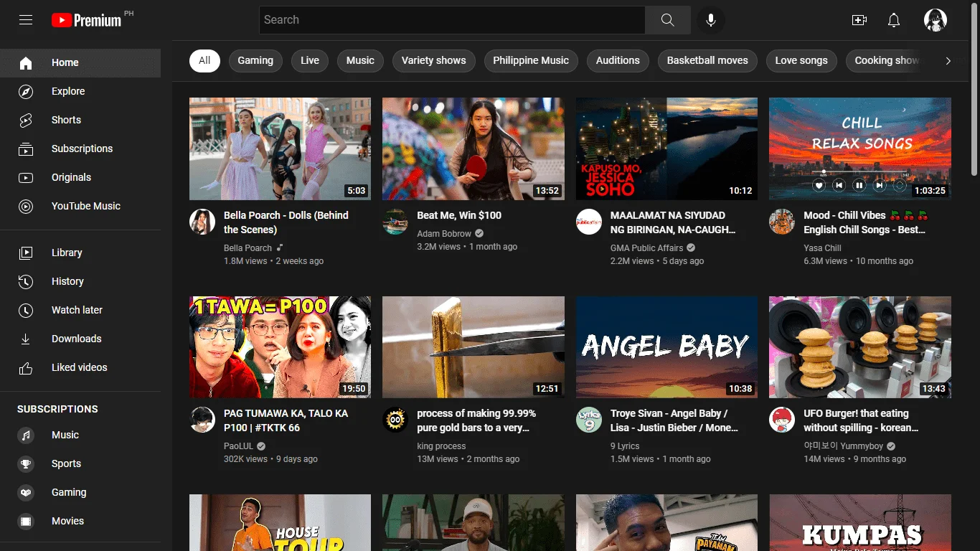
Task: Click Yummyboy channel avatar
Action: click(782, 420)
